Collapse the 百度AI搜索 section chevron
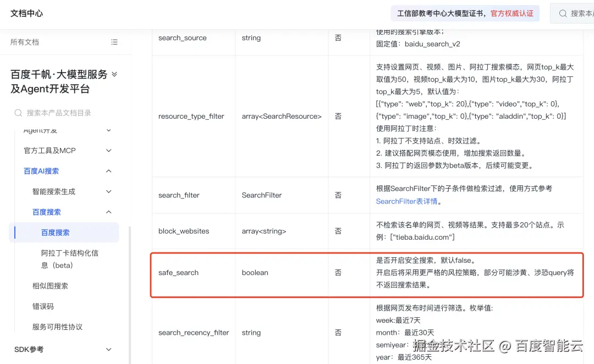The height and width of the screenshot is (364, 594). tap(109, 171)
